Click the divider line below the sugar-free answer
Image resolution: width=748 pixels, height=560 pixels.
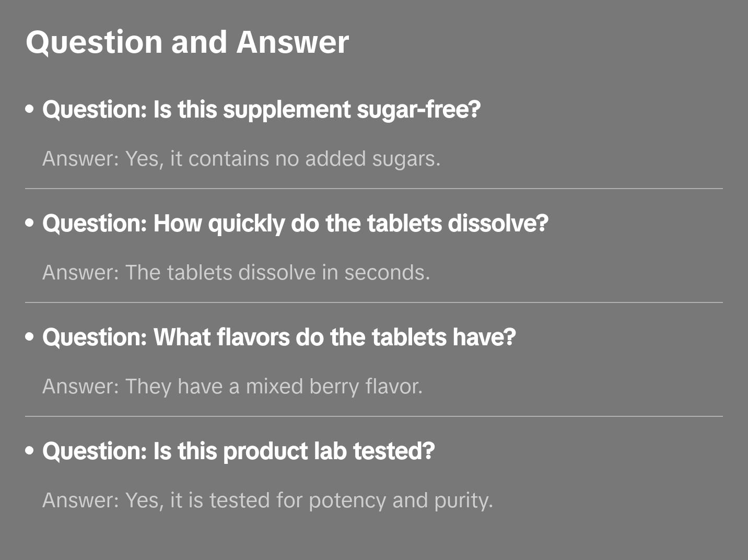point(374,189)
